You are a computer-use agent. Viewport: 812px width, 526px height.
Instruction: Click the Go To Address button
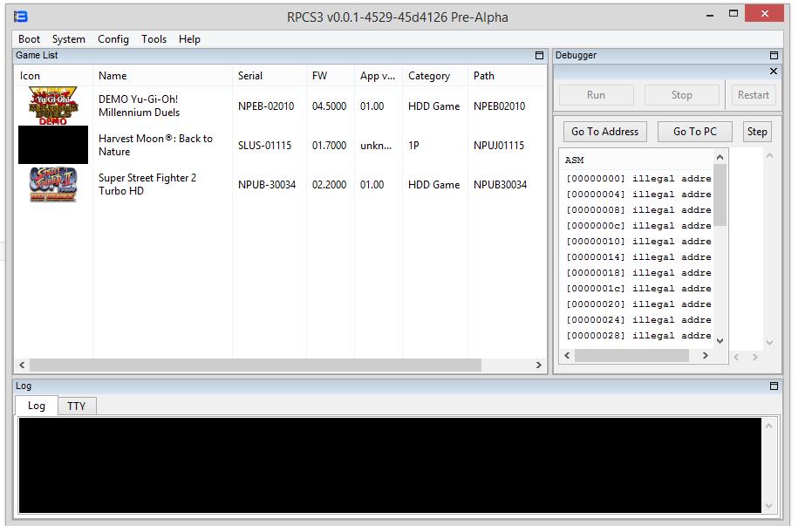pos(605,132)
